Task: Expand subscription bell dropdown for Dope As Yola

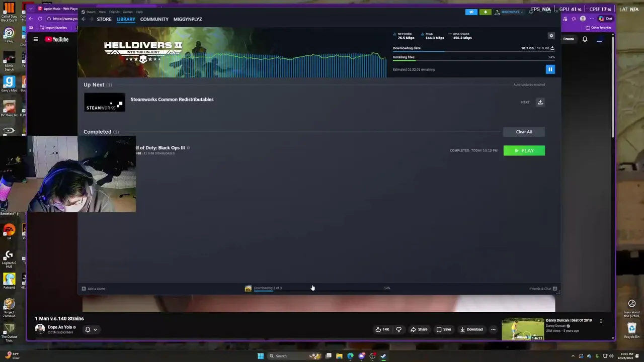Action: [91, 330]
